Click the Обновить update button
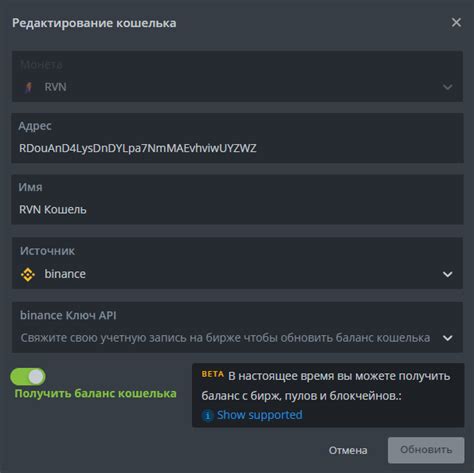The height and width of the screenshot is (473, 474). tap(426, 450)
